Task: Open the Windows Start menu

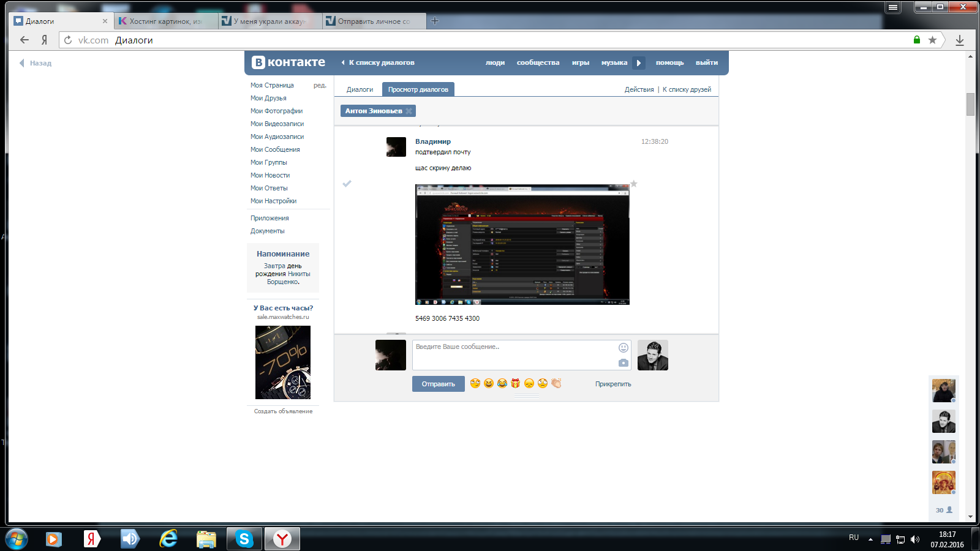Action: (17, 539)
